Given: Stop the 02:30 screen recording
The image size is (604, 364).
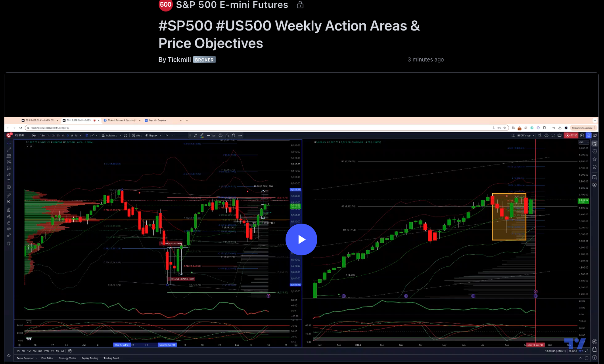Looking at the screenshot, I should coord(571,135).
